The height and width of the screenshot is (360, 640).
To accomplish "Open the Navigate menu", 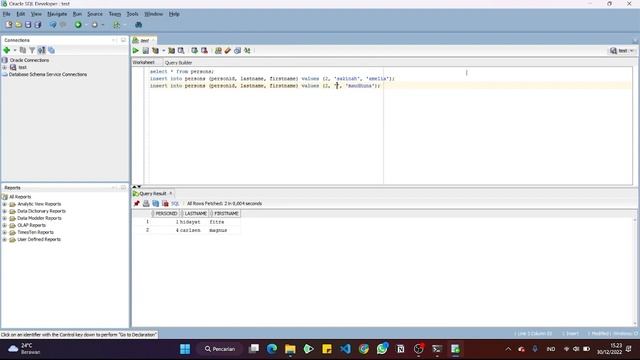I will (57, 14).
